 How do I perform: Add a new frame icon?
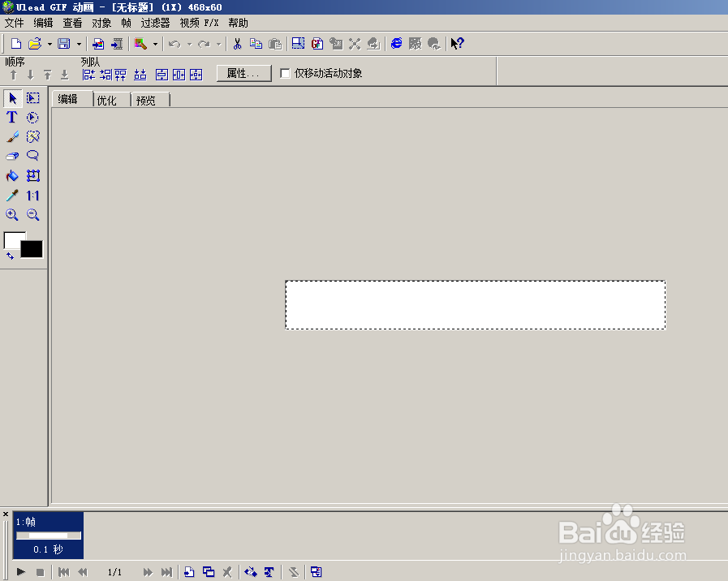189,572
